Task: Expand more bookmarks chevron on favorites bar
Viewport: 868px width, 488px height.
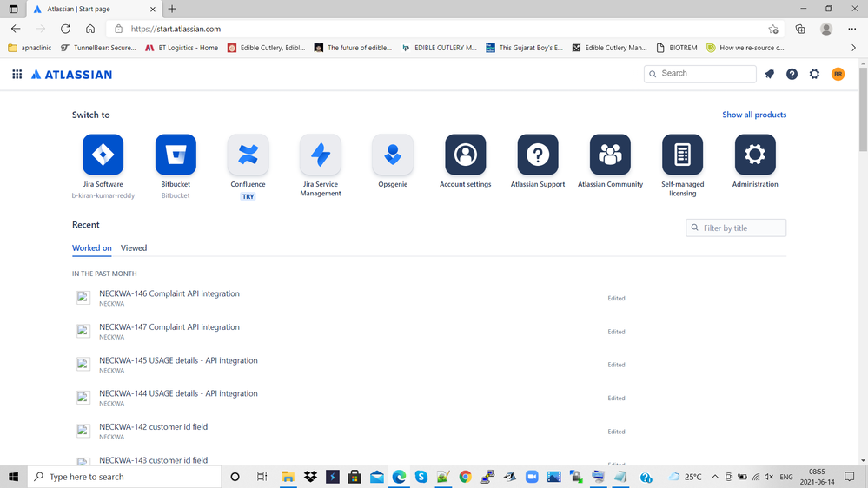Action: [x=853, y=48]
